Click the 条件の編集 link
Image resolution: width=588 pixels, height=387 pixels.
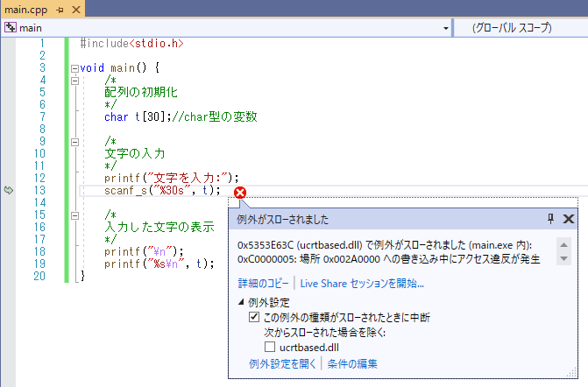[x=352, y=363]
